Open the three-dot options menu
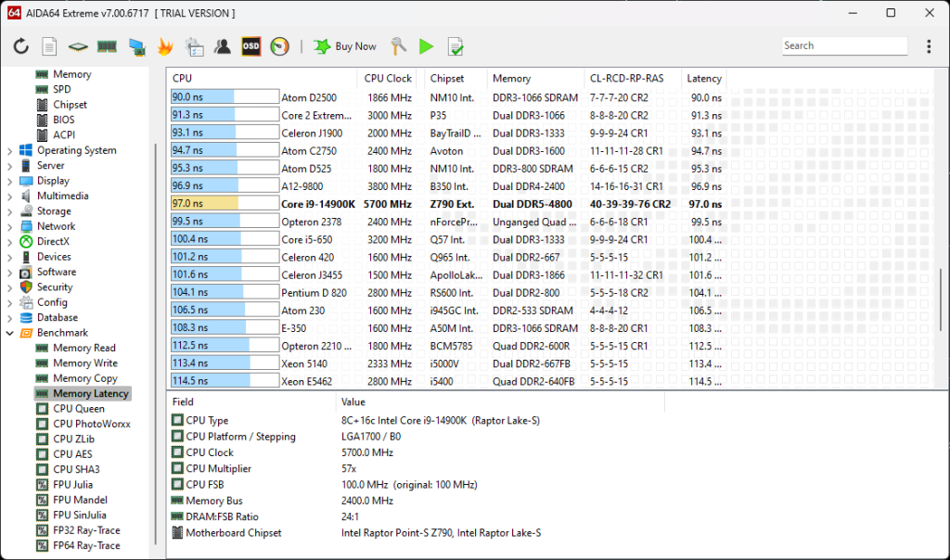 click(x=929, y=46)
